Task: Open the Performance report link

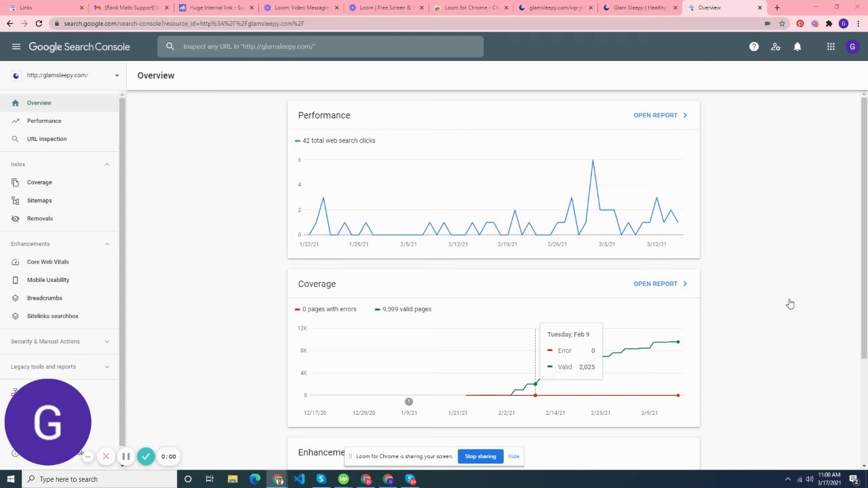Action: (x=660, y=115)
